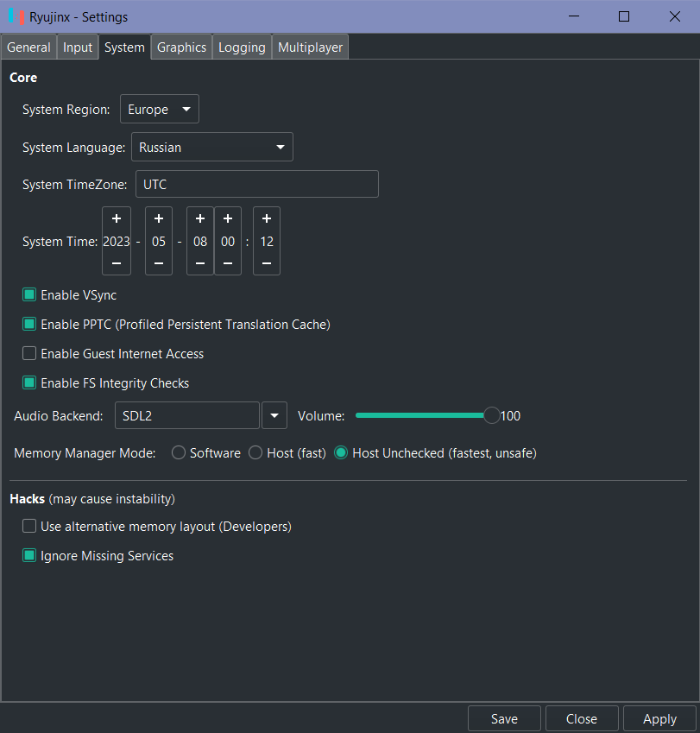Go to the Multiplayer tab

[x=310, y=47]
